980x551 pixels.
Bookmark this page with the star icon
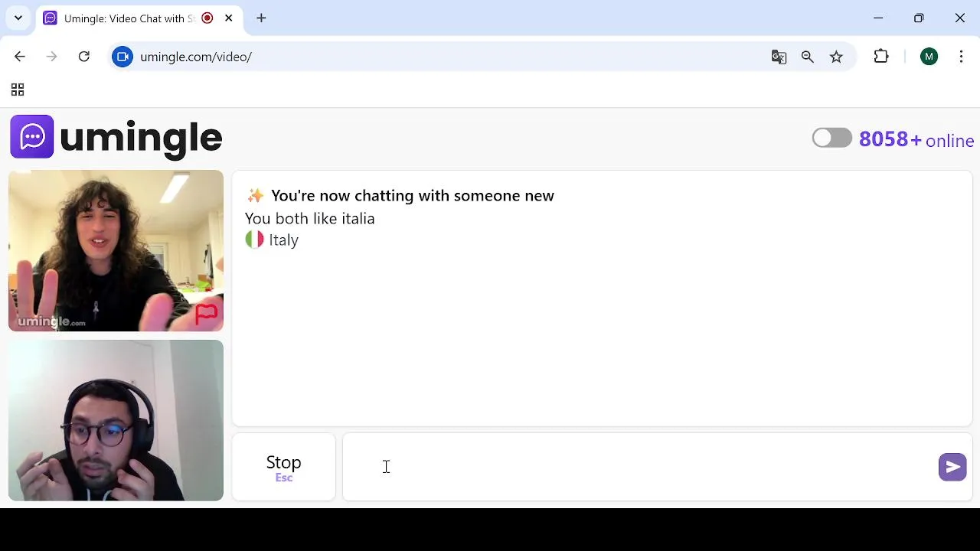[836, 57]
